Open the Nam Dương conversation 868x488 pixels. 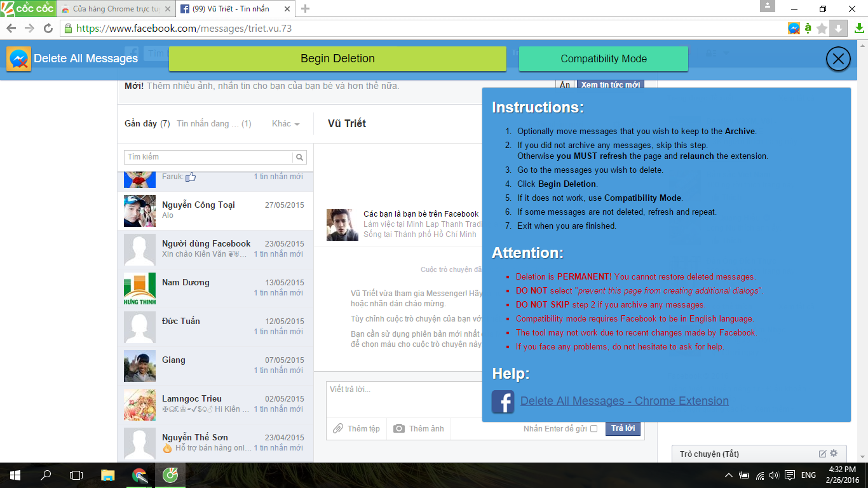pyautogui.click(x=215, y=288)
